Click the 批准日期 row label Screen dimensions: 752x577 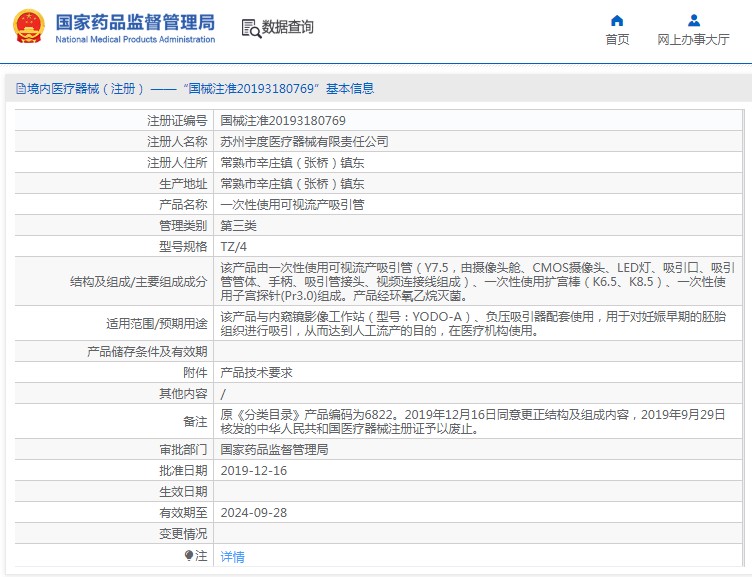tap(183, 471)
